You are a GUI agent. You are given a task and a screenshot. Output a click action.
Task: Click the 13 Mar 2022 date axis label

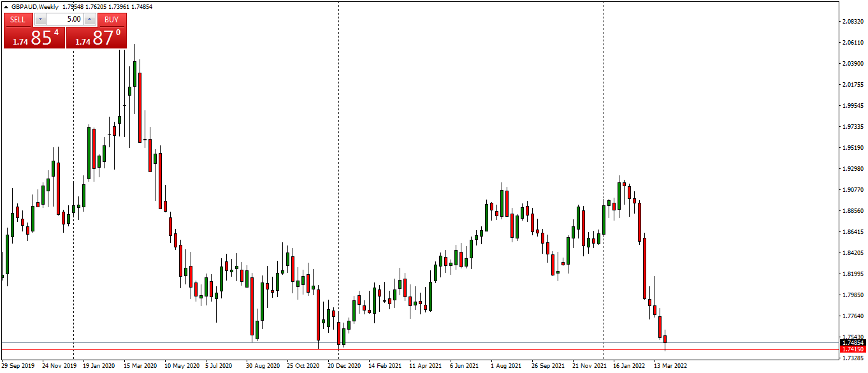[x=670, y=365]
